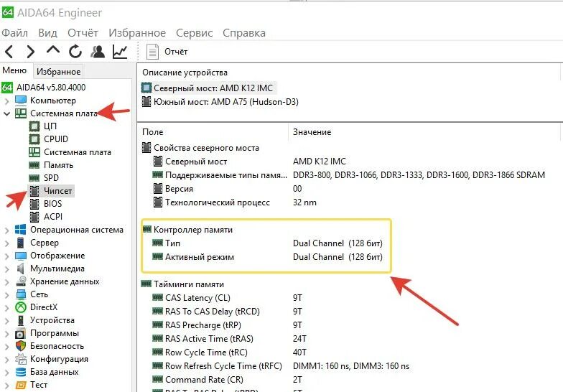Image resolution: width=563 pixels, height=392 pixels.
Task: Select the CAS Latency (CL) row
Action: tap(227, 298)
